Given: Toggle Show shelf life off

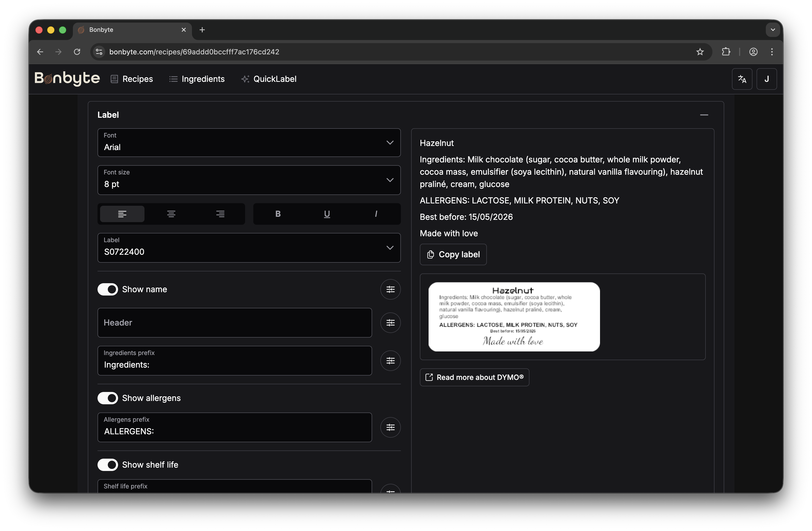Looking at the screenshot, I should coord(108,465).
